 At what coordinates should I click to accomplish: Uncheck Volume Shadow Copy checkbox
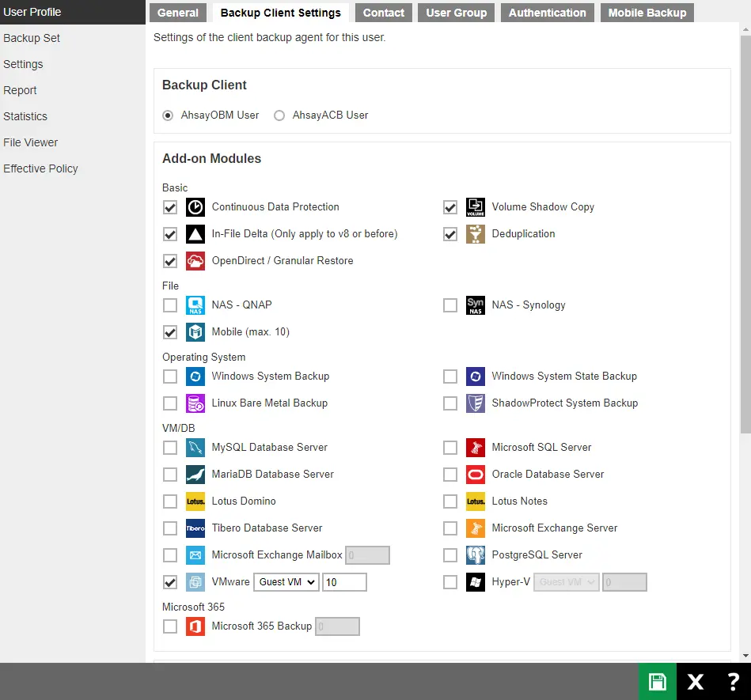coord(450,207)
